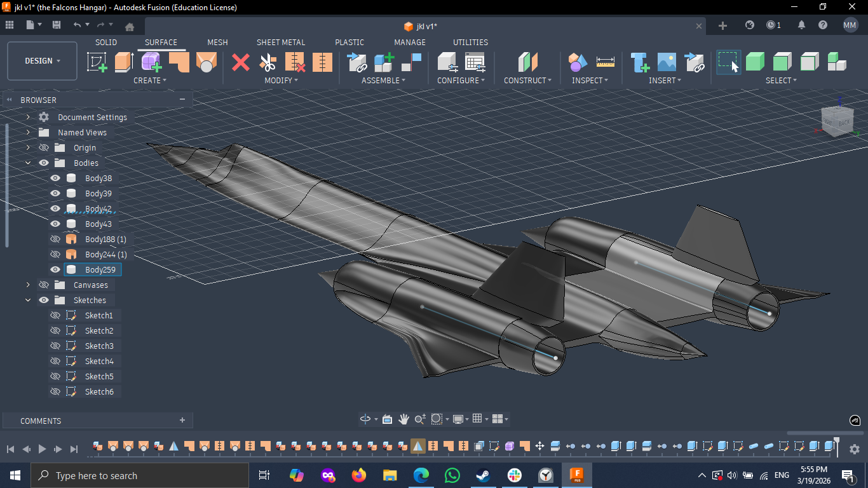Switch to the MESH tab
The height and width of the screenshot is (488, 868).
coord(217,42)
